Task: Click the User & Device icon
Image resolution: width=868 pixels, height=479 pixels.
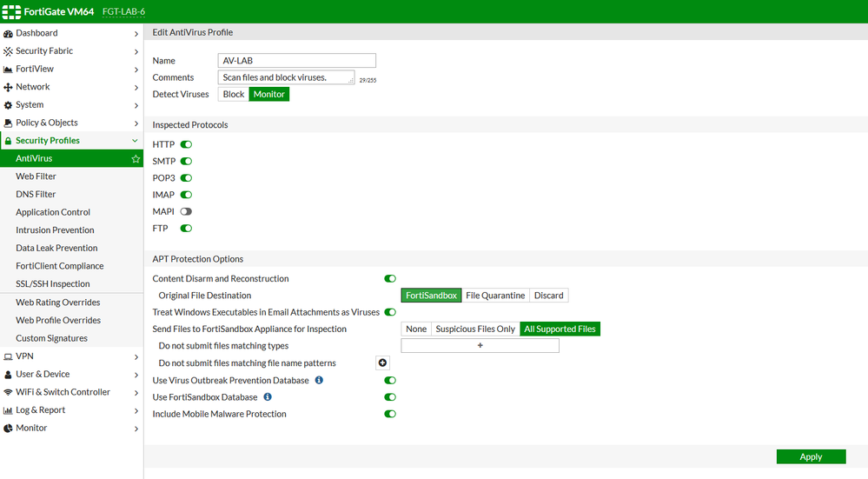Action: point(8,375)
